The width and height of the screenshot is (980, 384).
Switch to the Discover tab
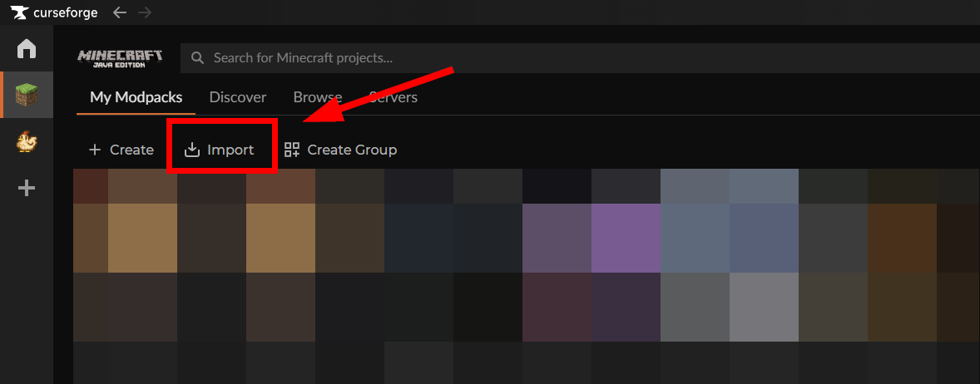point(237,97)
